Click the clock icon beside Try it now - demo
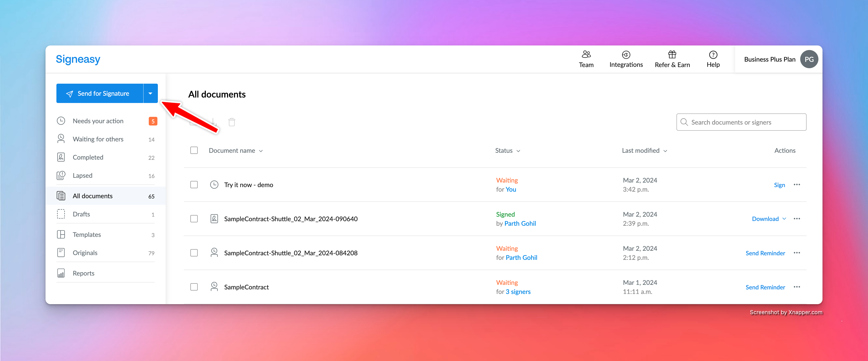Screen dimensions: 868x361 click(214, 185)
